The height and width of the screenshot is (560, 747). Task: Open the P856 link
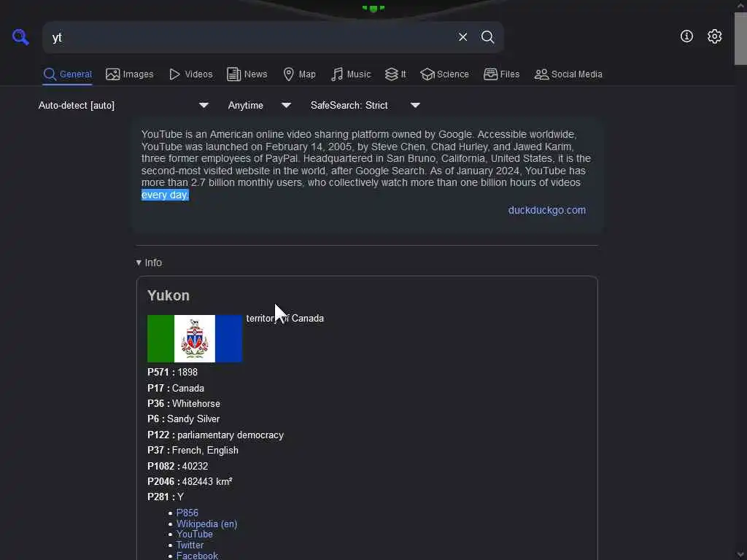tap(187, 513)
